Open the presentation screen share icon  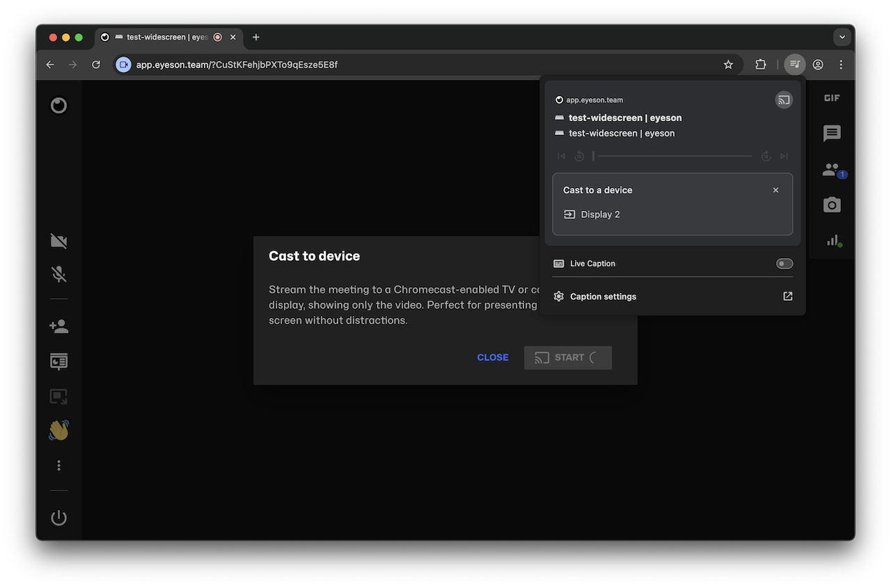pyautogui.click(x=59, y=362)
